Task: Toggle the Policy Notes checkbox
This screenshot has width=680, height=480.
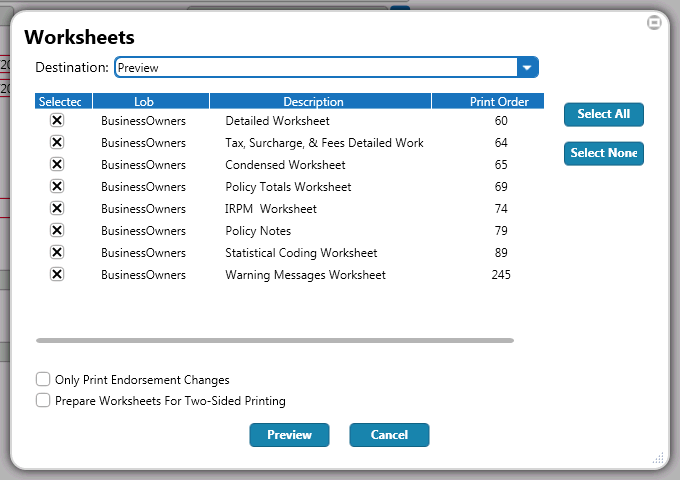Action: [57, 230]
